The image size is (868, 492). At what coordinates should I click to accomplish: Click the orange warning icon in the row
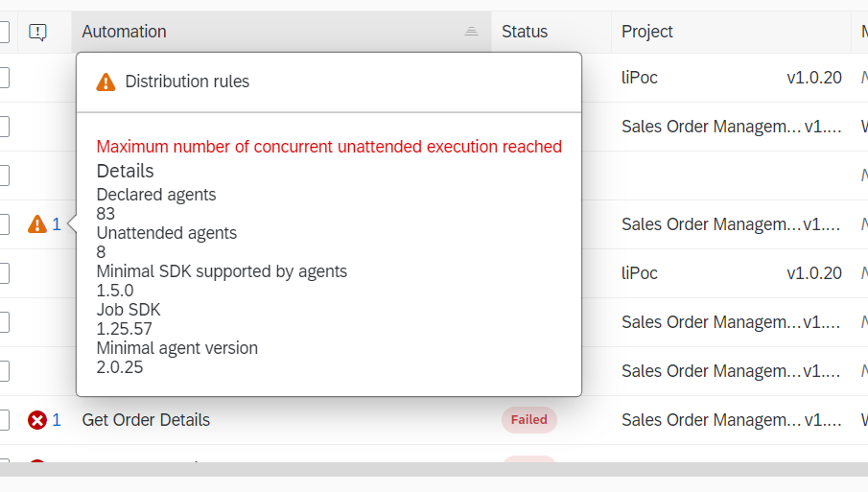point(37,224)
